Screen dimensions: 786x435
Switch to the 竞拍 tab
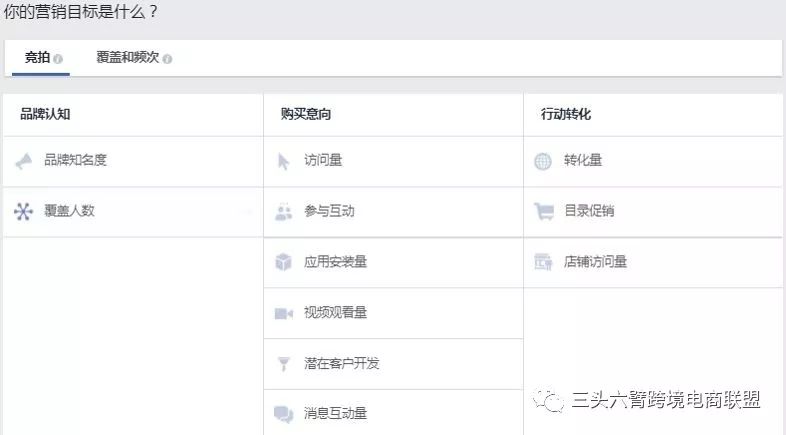click(x=38, y=58)
